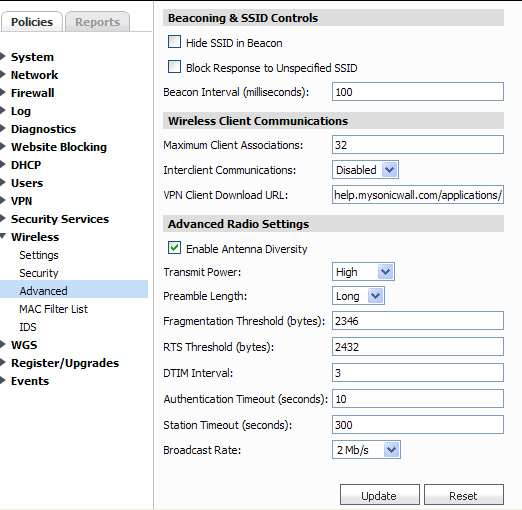
Task: Open the Security Services section
Action: tap(60, 219)
